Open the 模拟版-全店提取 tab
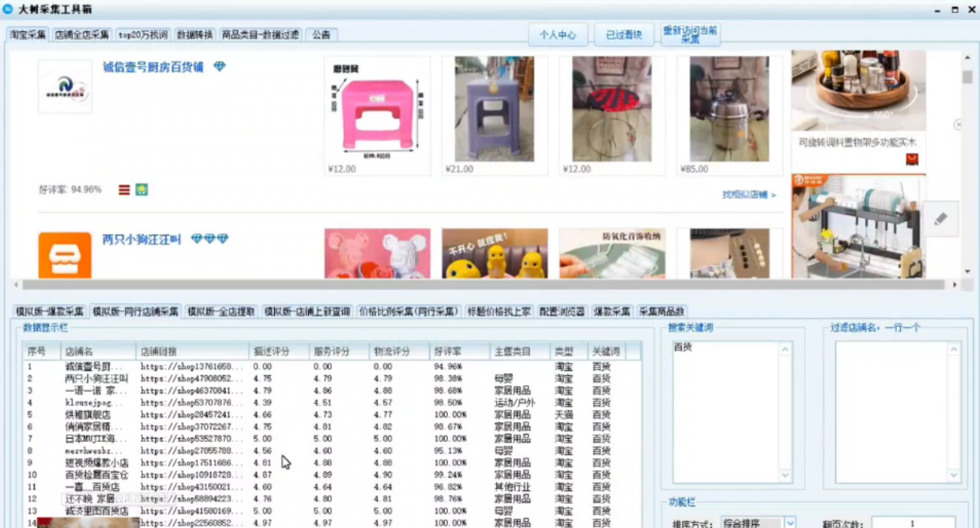Viewport: 980px width, 528px height. (221, 312)
